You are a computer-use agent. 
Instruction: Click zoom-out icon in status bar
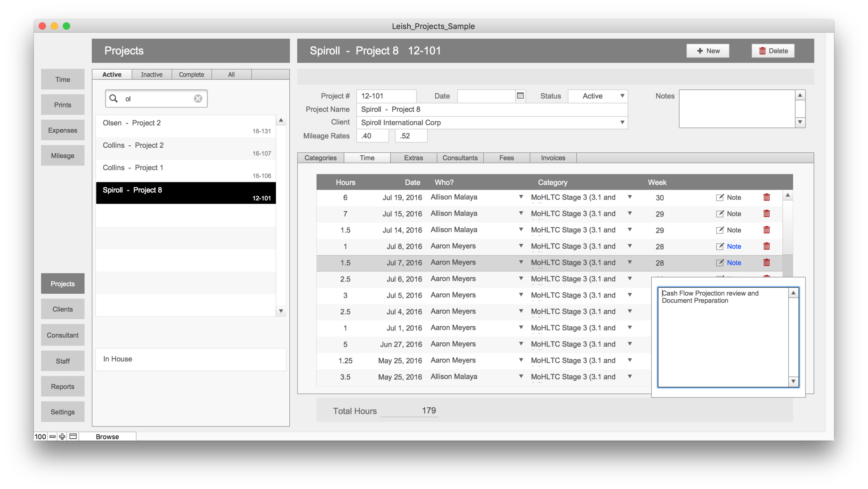point(52,437)
